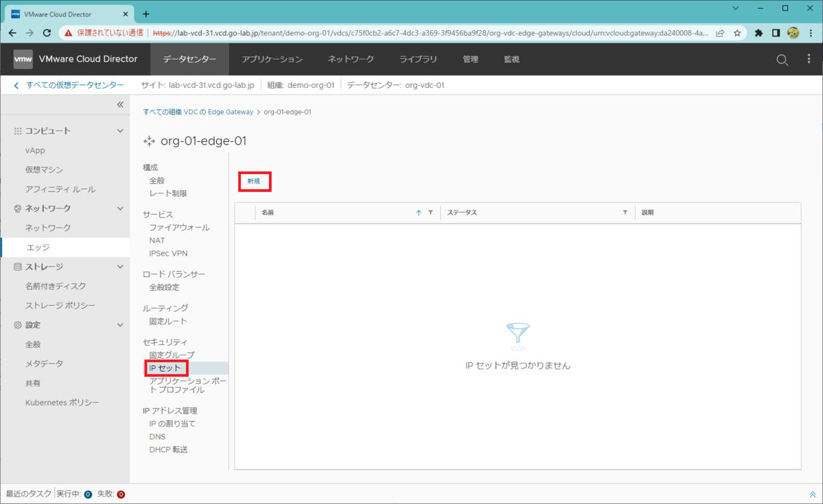Screen dimensions: 823x504
Task: Select 共有 in sidebar
Action: [33, 383]
